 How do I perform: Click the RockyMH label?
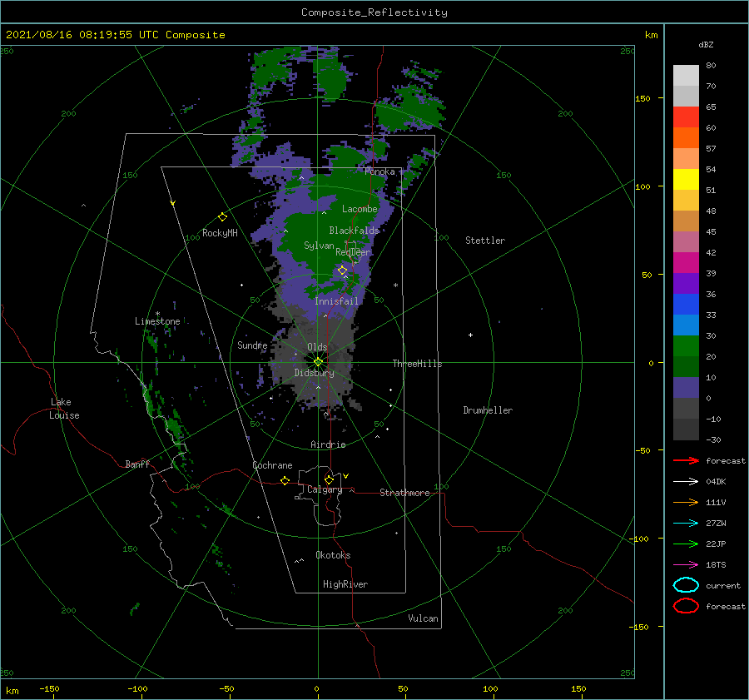[220, 233]
